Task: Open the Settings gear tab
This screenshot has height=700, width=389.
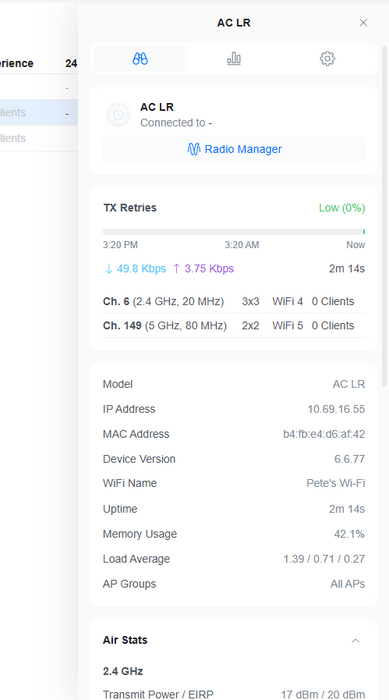Action: pyautogui.click(x=327, y=58)
